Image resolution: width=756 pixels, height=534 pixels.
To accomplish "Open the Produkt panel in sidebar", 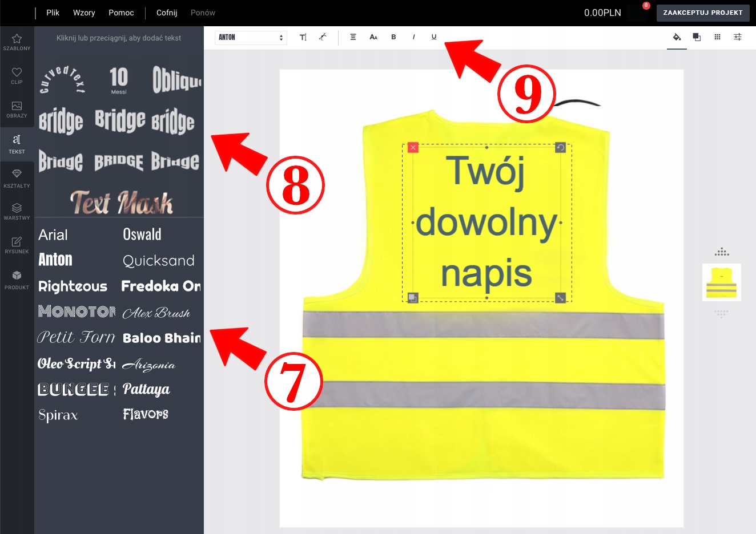I will (17, 280).
